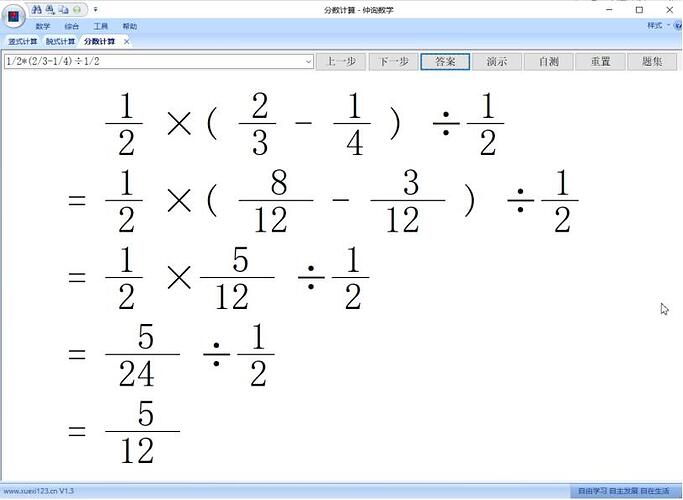Click the copy pages icon in quick toolbar
Screen dimensions: 683x500
coord(64,9)
